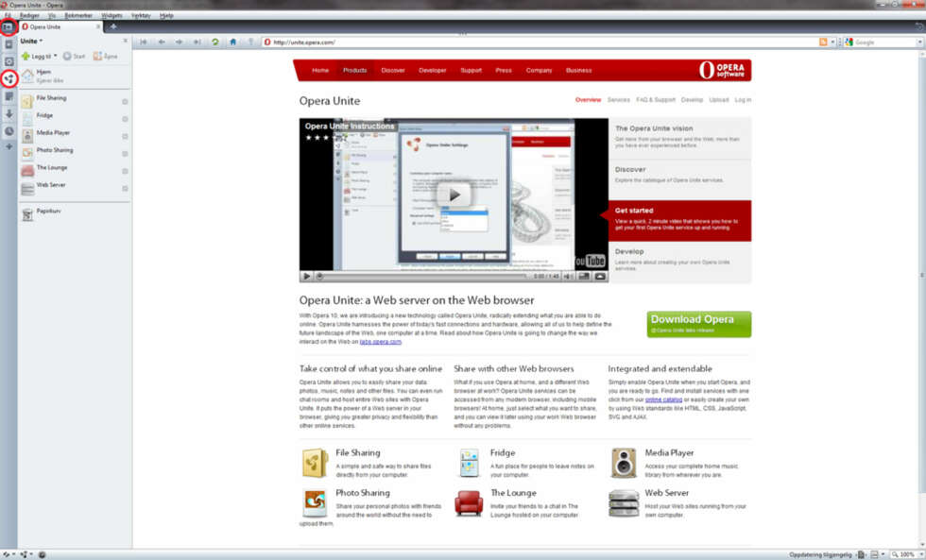
Task: Open the Unite panel icon in sidebar
Action: pos(9,78)
